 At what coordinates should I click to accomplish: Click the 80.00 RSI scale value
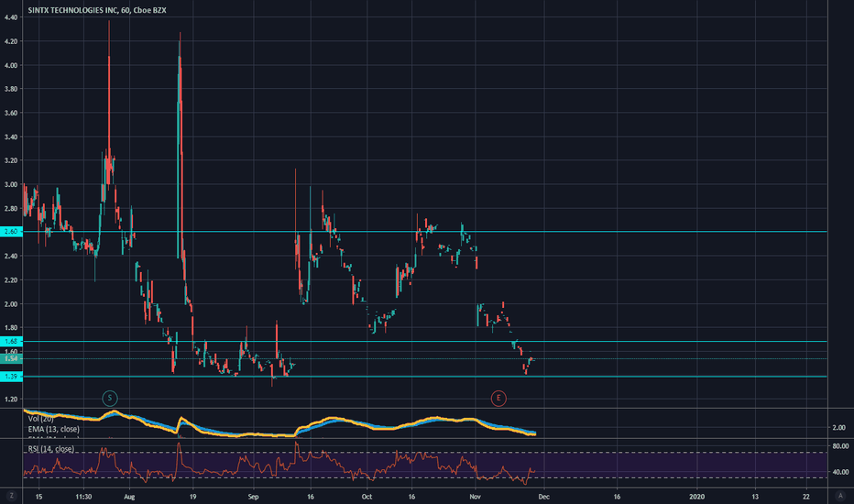tap(840, 446)
